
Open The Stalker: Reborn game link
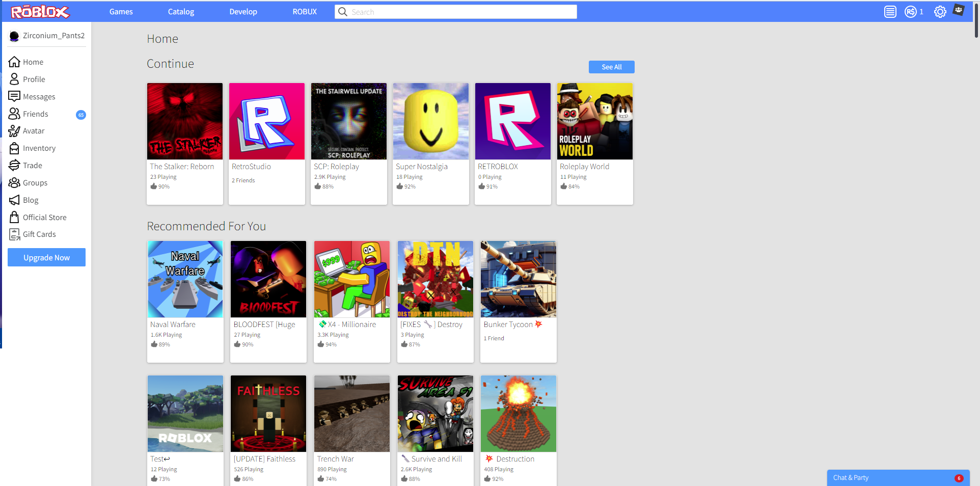[x=182, y=167]
